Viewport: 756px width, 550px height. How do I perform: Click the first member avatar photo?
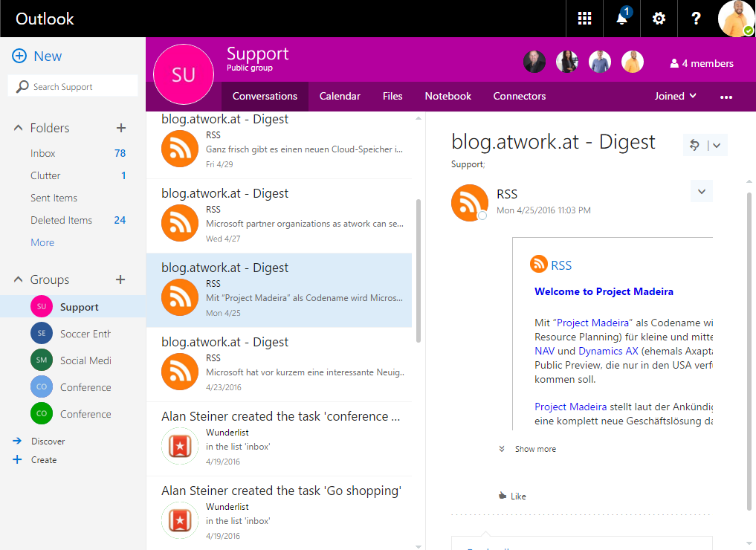pos(534,62)
